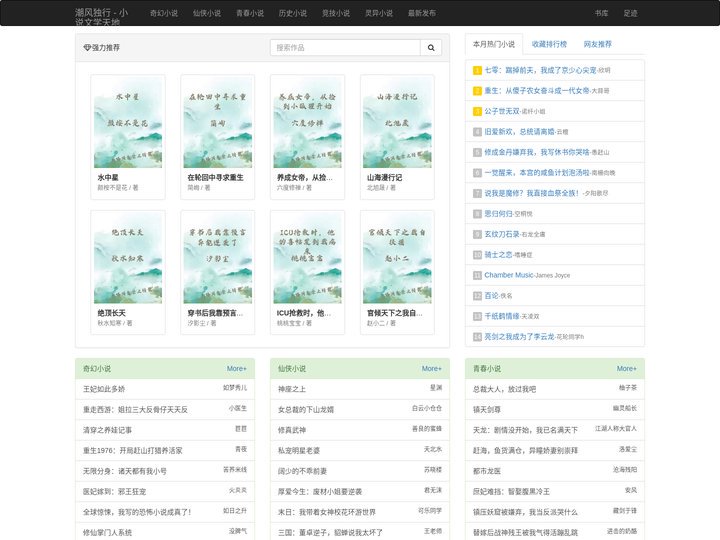This screenshot has height=540, width=720.
Task: Click the ICU抢救时，他… title link
Action: click(304, 313)
